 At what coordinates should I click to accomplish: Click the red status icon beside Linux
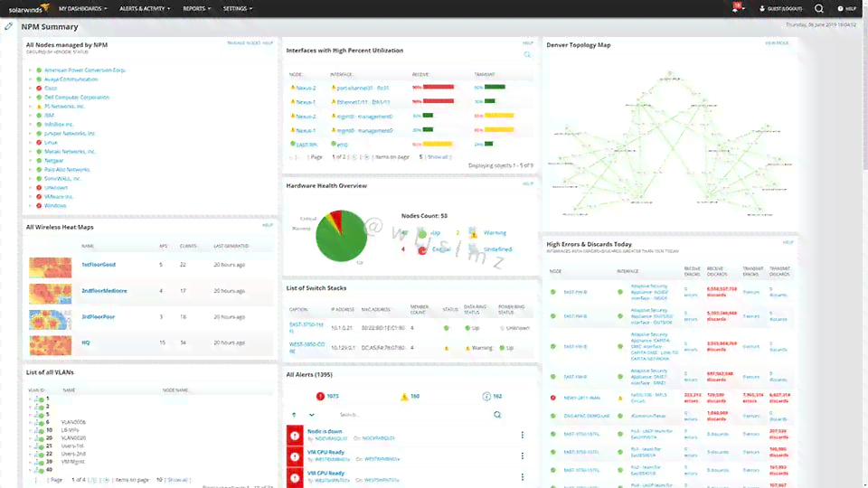pyautogui.click(x=39, y=142)
